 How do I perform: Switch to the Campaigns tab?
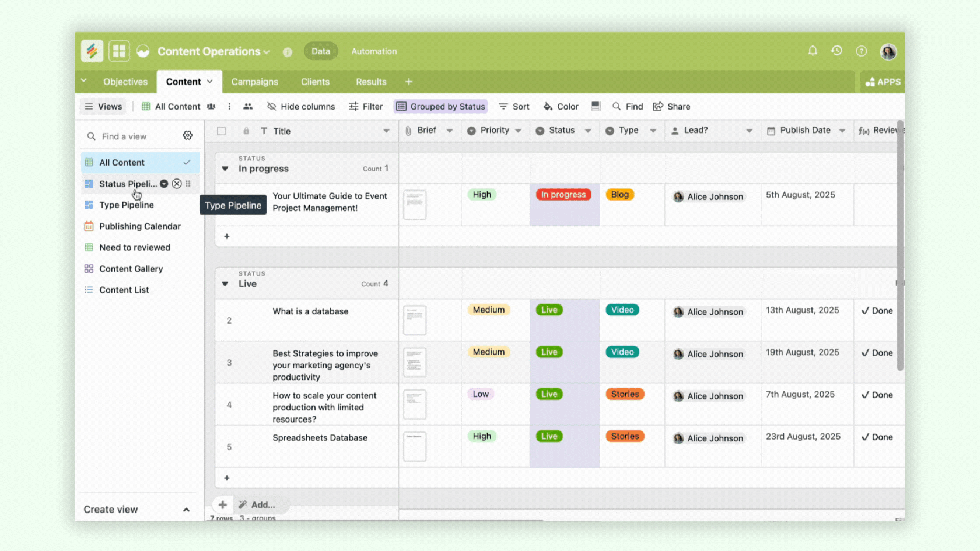point(254,82)
